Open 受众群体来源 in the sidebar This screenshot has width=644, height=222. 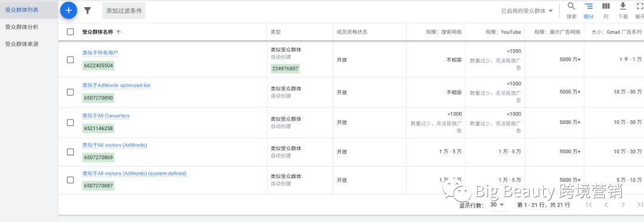tap(22, 44)
